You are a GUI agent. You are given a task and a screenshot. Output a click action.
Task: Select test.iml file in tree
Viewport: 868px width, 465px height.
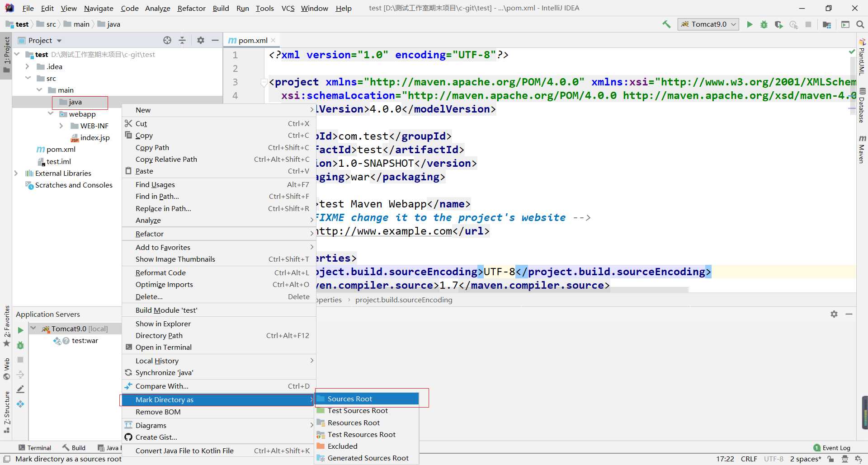click(x=54, y=161)
